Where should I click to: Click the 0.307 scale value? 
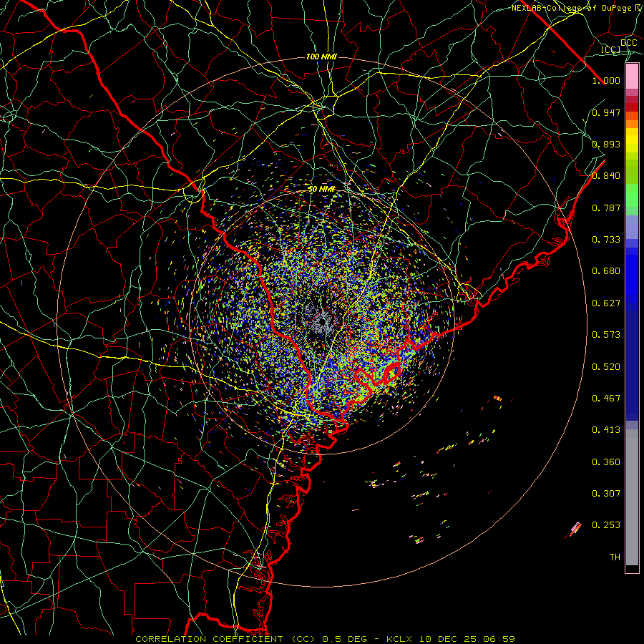point(606,494)
